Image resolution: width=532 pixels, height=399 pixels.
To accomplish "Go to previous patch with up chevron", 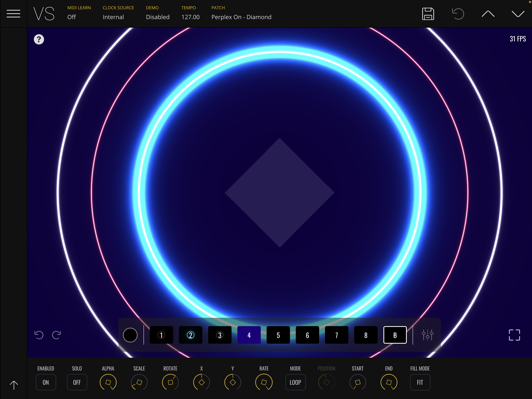I will pos(488,14).
